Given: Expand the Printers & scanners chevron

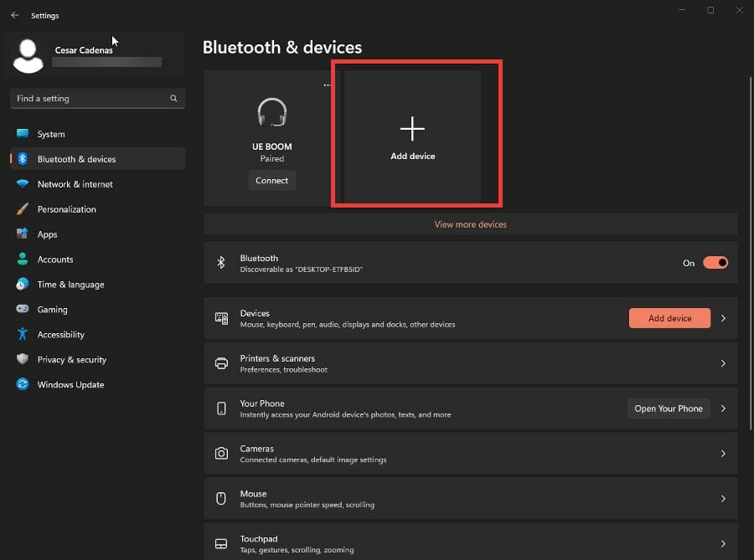Looking at the screenshot, I should pyautogui.click(x=723, y=363).
